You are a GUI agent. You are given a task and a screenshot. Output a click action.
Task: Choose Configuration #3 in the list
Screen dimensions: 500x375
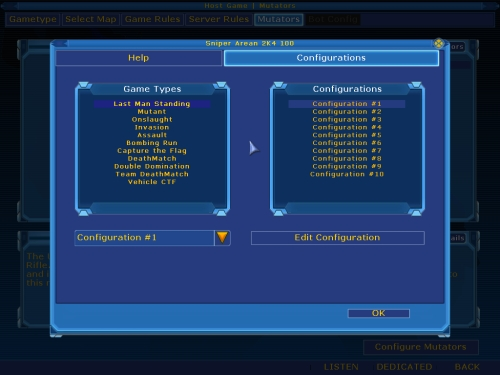coord(347,119)
